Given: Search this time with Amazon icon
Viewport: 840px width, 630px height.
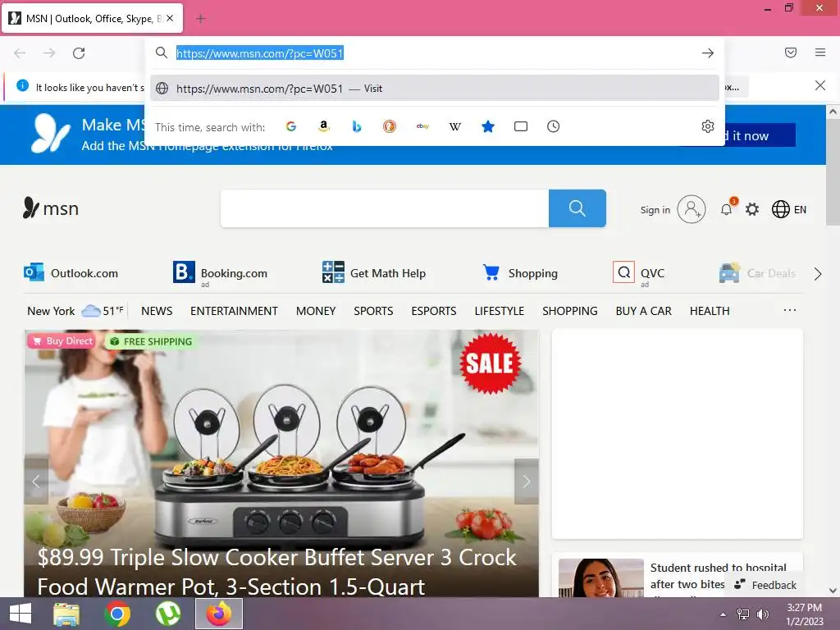Looking at the screenshot, I should tap(323, 126).
